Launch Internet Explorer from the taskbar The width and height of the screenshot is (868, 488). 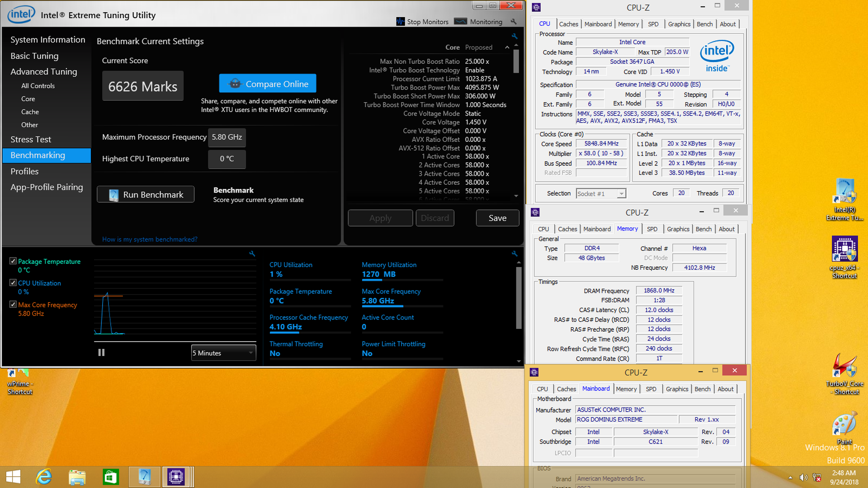pyautogui.click(x=44, y=477)
